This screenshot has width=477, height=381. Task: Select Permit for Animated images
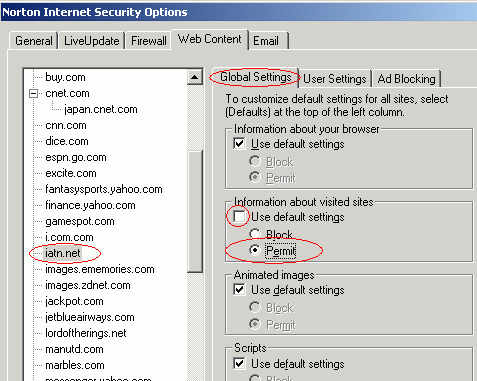click(255, 324)
